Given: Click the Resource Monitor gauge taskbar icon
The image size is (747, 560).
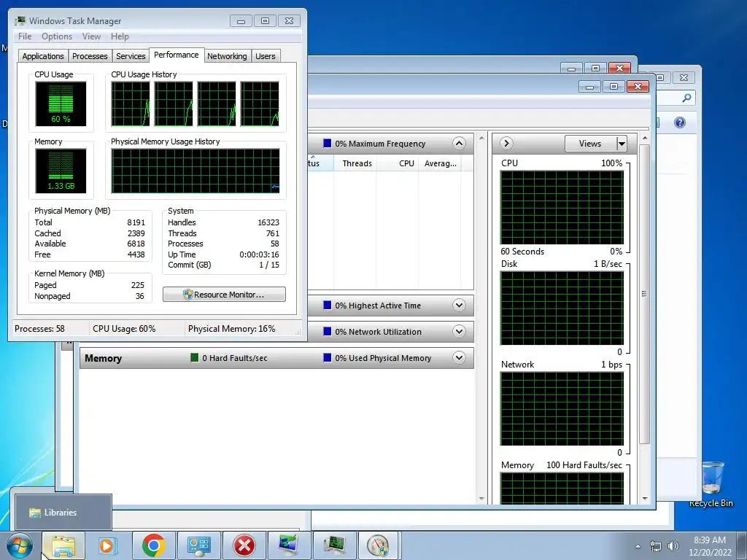Looking at the screenshot, I should pos(379,545).
